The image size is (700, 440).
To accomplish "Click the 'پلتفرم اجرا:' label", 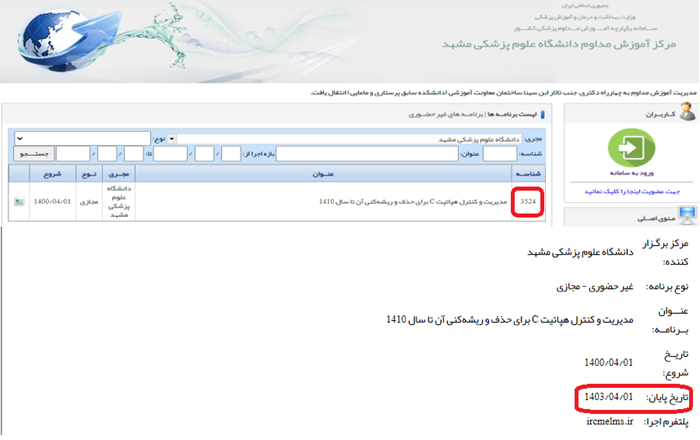I will [x=666, y=422].
